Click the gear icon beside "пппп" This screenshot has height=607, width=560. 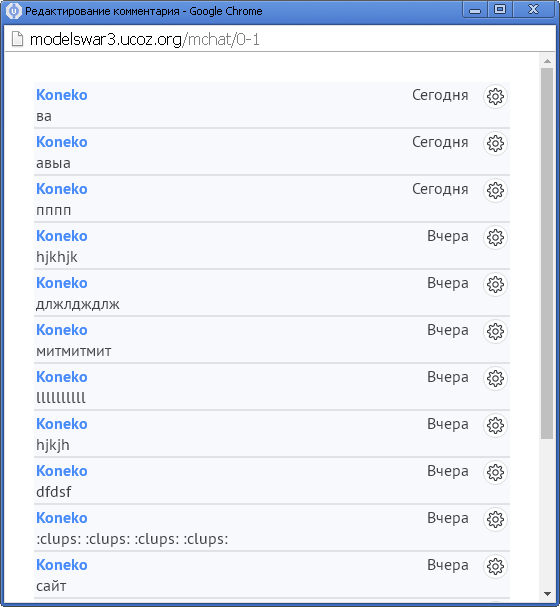point(495,190)
